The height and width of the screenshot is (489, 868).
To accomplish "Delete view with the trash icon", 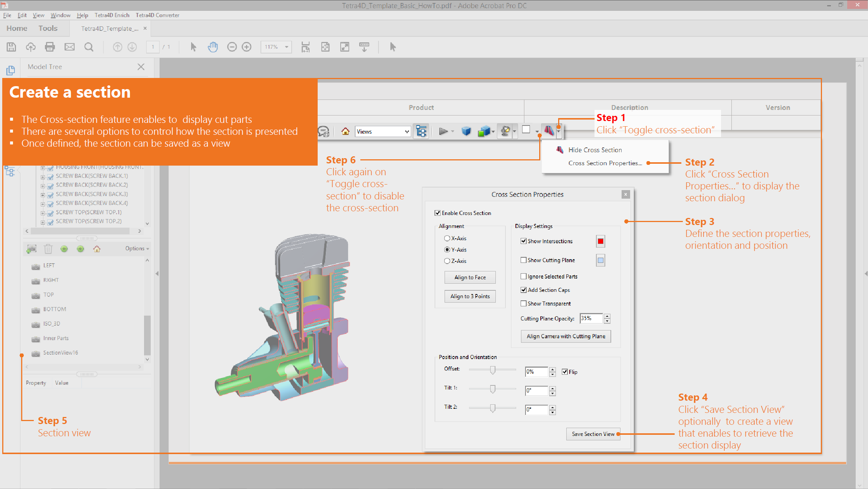I will point(48,249).
